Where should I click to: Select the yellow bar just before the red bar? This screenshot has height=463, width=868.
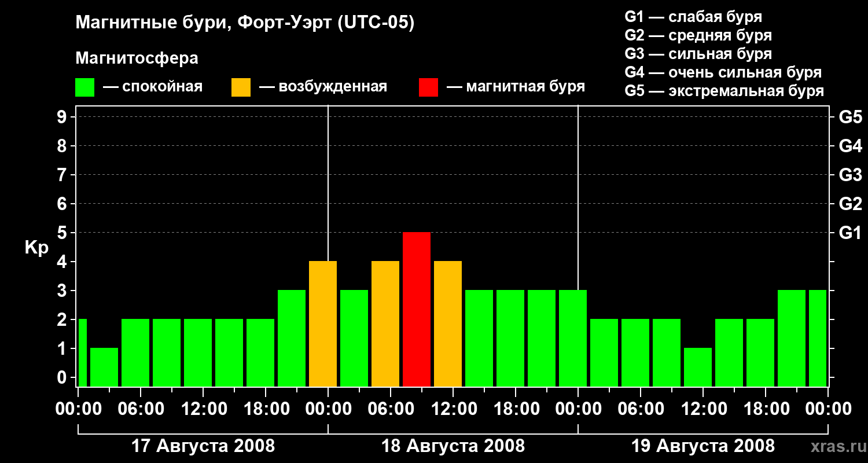(385, 324)
